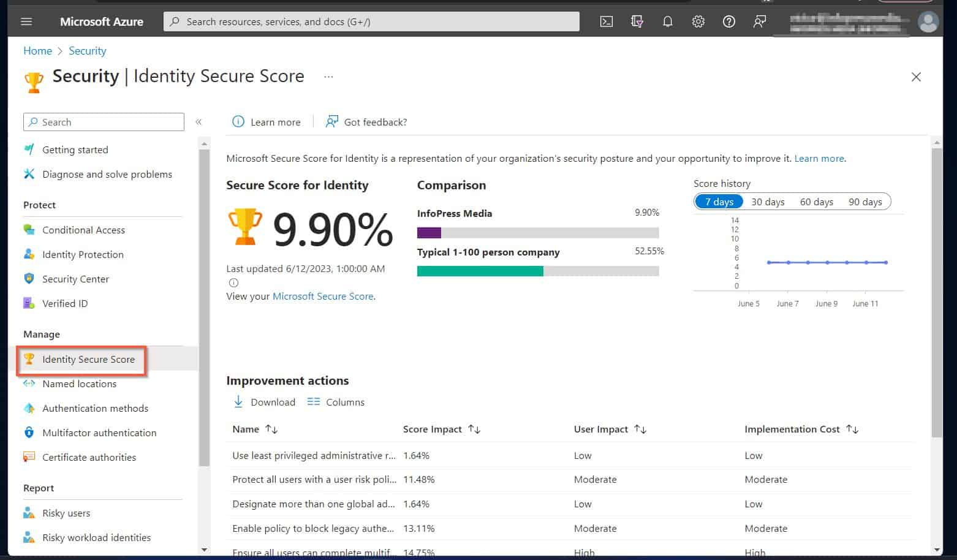
Task: Click the global search resources field
Action: (x=371, y=21)
